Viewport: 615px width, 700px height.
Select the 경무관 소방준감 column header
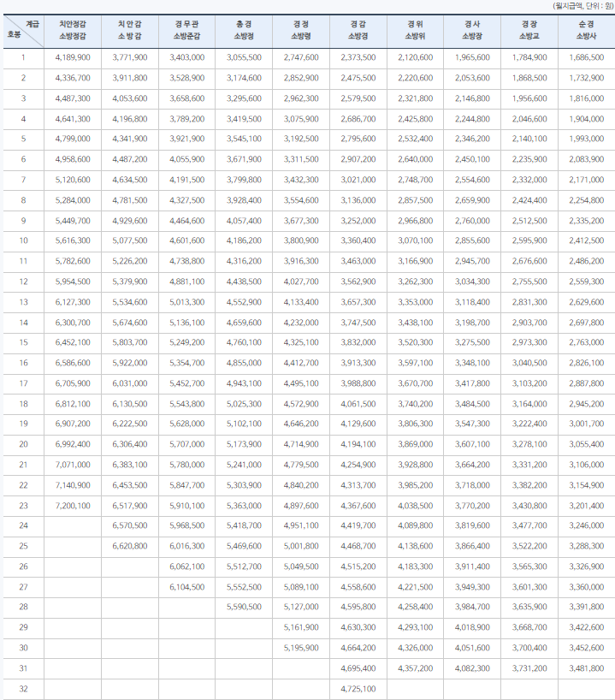187,30
